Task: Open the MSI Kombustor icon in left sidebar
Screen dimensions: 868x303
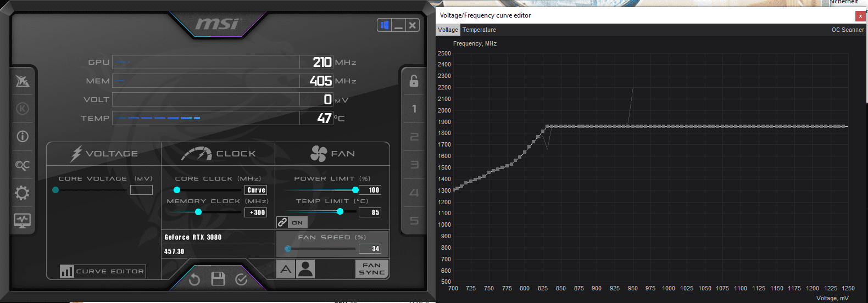Action: point(23,81)
